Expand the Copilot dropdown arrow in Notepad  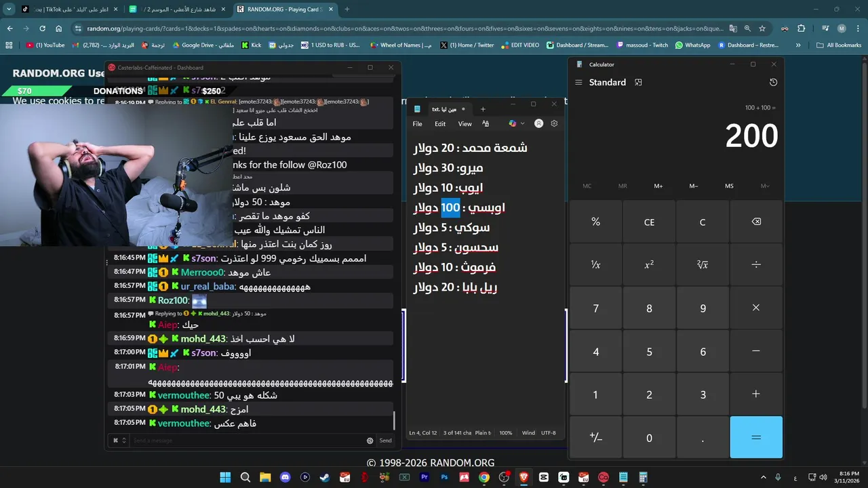[x=522, y=124]
